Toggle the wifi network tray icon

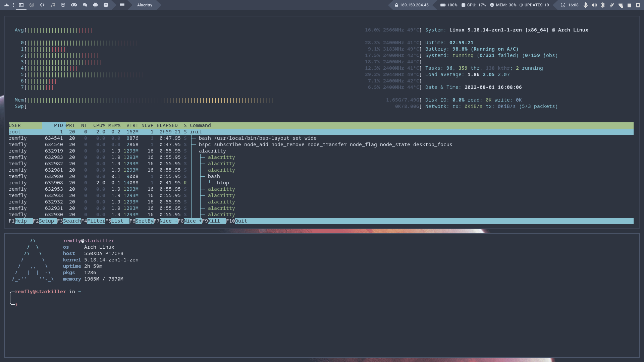[621, 5]
